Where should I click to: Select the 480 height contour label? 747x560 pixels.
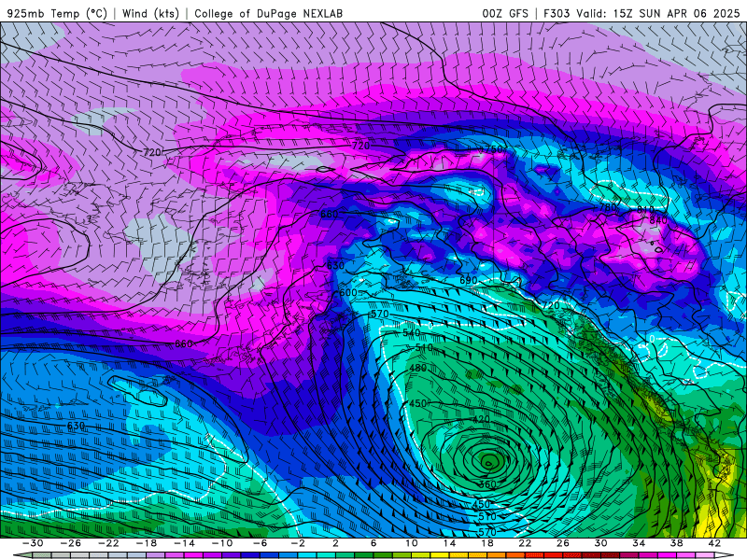point(417,368)
